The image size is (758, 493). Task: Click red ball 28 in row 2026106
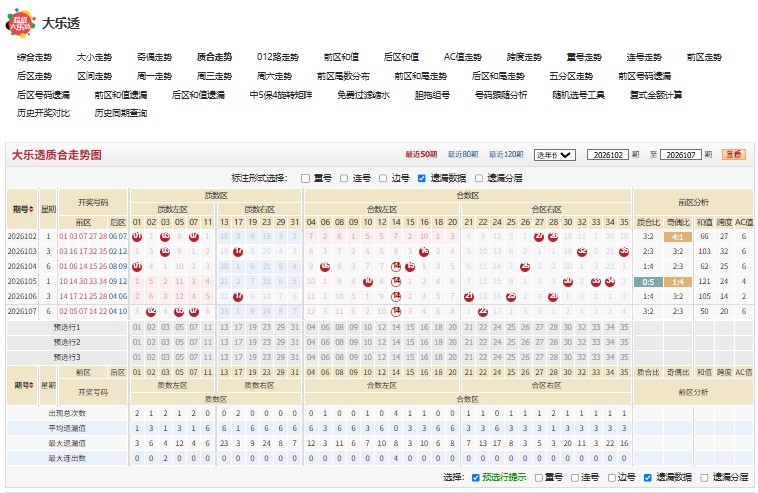tap(554, 296)
